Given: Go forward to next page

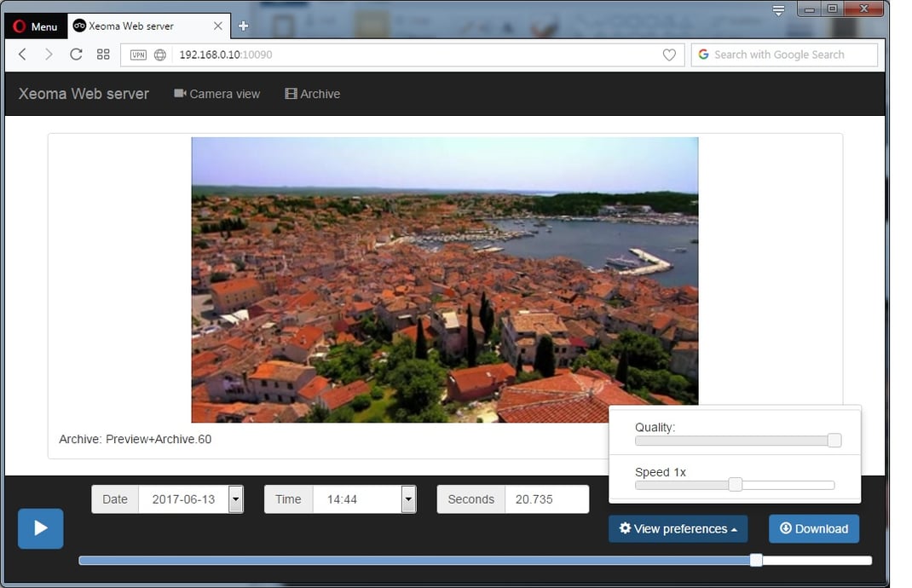Looking at the screenshot, I should point(49,55).
